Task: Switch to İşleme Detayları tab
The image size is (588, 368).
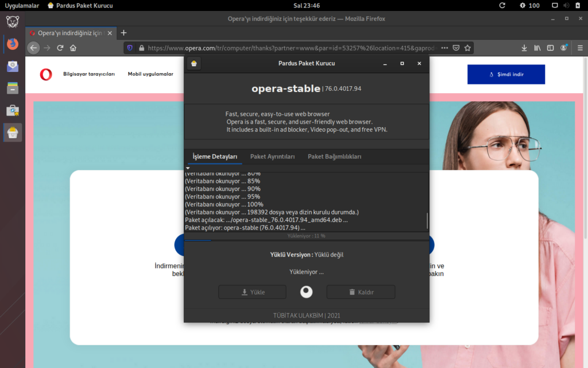Action: click(x=215, y=156)
